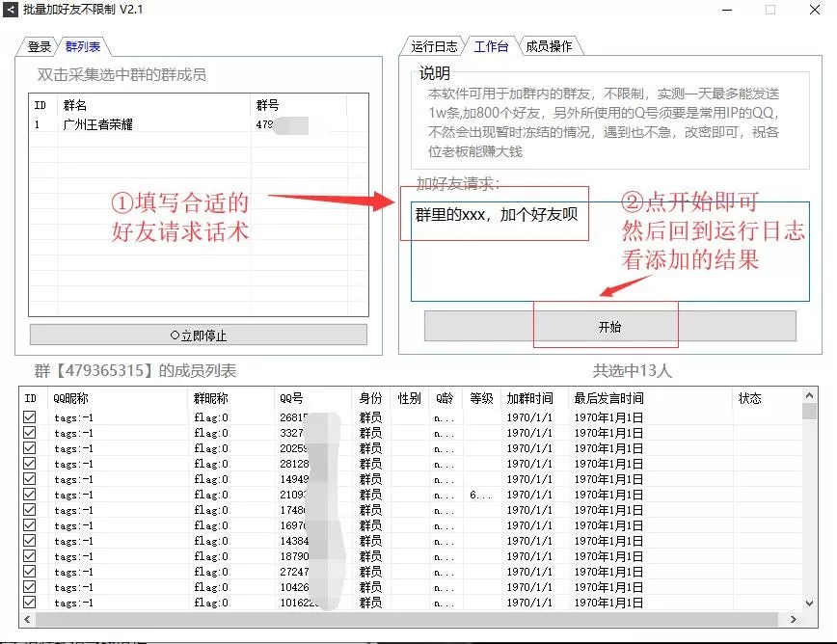Focus the 加好友请求 message text box
This screenshot has height=644, width=837.
click(x=610, y=252)
